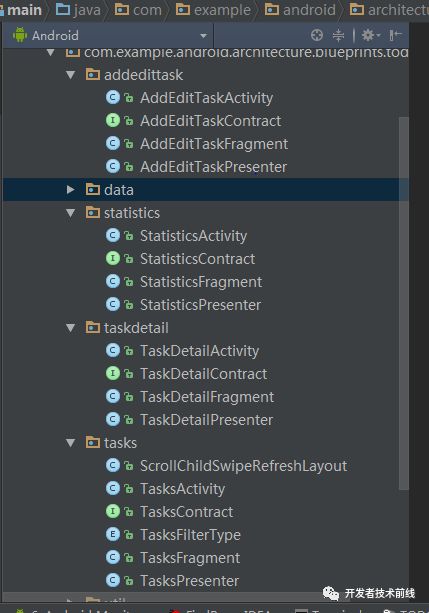Viewport: 429px width, 613px height.
Task: Click the class icon beside AddEditTaskActivity
Action: (113, 97)
